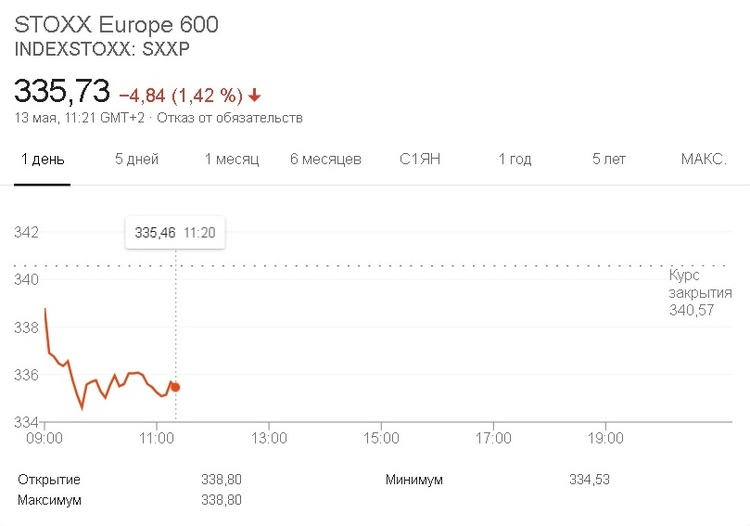This screenshot has height=526, width=750.
Task: Click the −4,84 (1,42 %) change value
Action: pyautogui.click(x=181, y=96)
